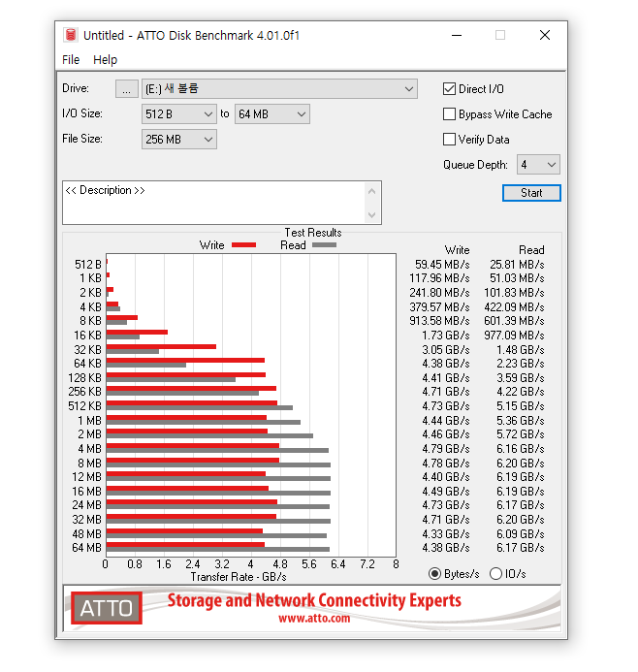Click the Write column header
The height and width of the screenshot is (672, 638).
click(x=457, y=250)
